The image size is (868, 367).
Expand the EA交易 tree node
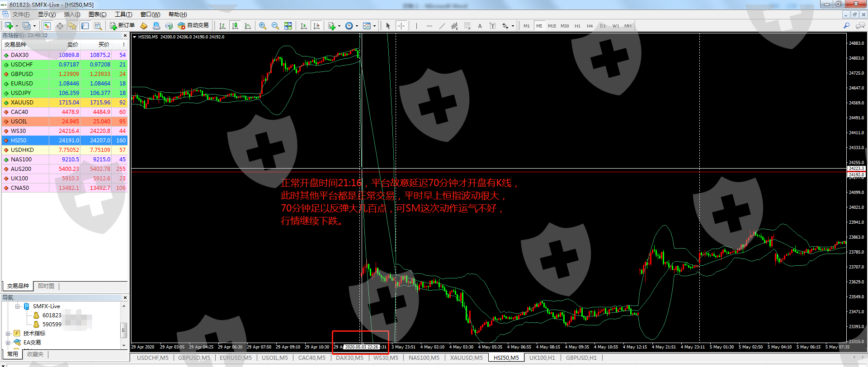(8, 343)
